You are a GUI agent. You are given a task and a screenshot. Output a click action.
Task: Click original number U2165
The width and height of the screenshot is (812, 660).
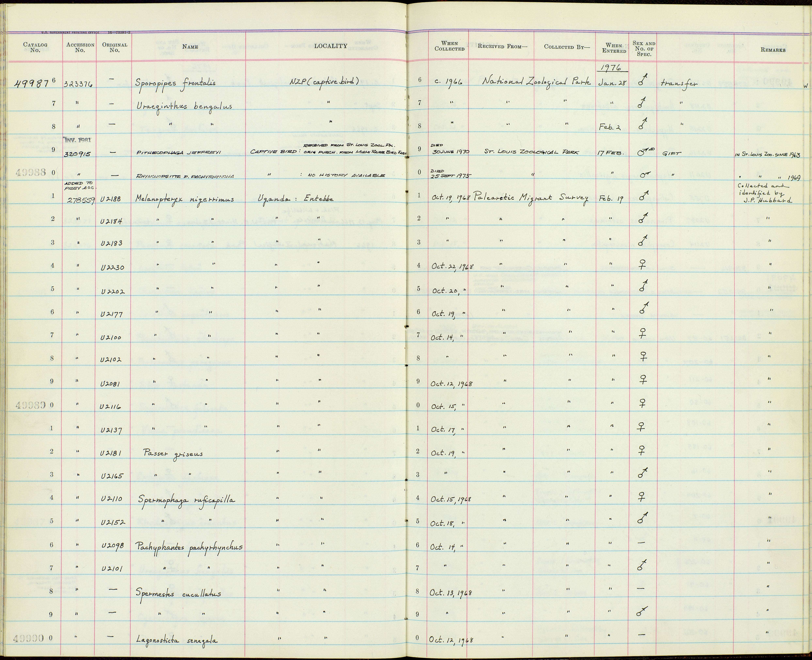click(112, 476)
